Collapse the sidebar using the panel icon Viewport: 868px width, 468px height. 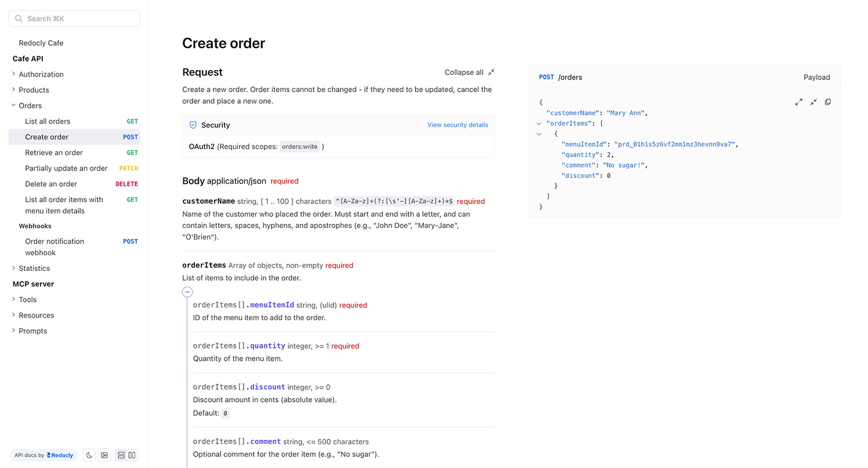point(104,455)
